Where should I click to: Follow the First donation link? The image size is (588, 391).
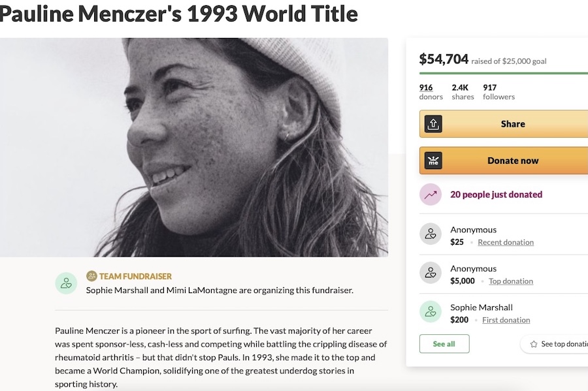coord(506,321)
